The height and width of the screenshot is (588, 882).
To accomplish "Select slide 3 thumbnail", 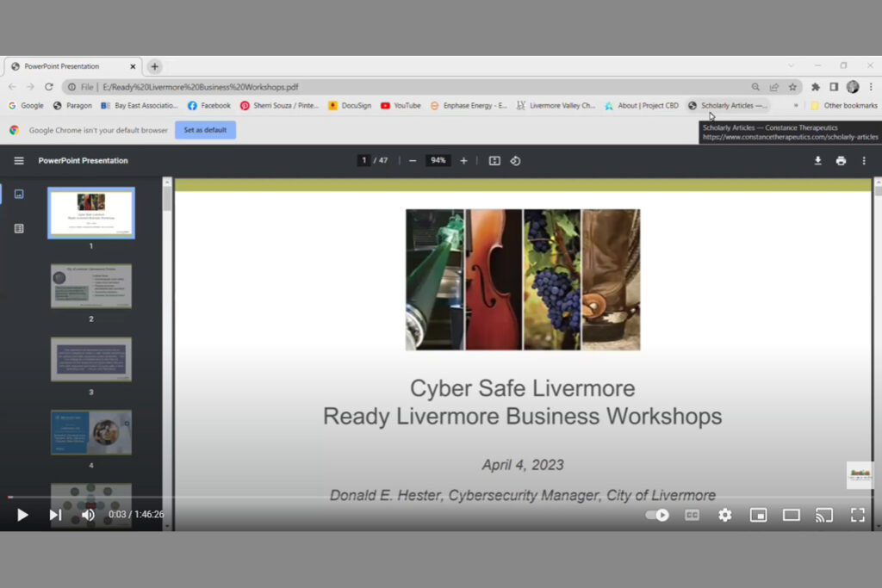I will pyautogui.click(x=91, y=359).
